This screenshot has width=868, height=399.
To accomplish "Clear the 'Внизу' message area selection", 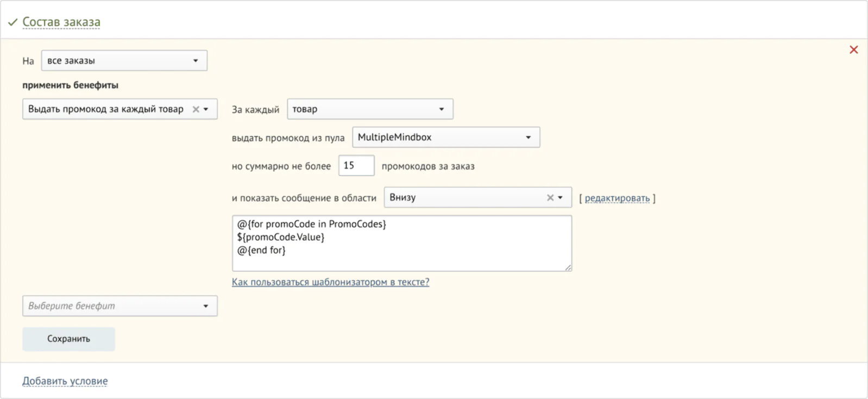I will click(x=550, y=197).
